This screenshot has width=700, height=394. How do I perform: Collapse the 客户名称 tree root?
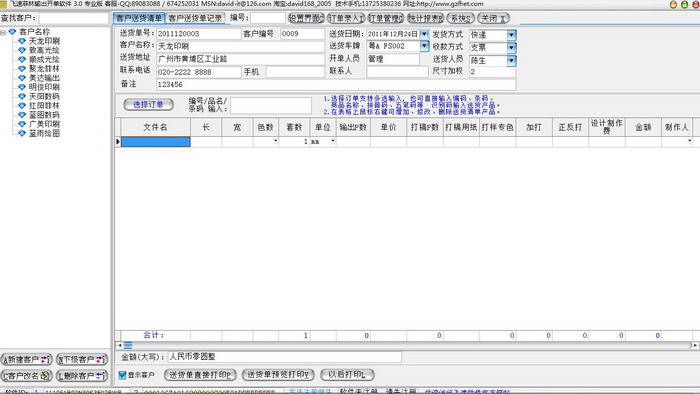(x=3, y=32)
